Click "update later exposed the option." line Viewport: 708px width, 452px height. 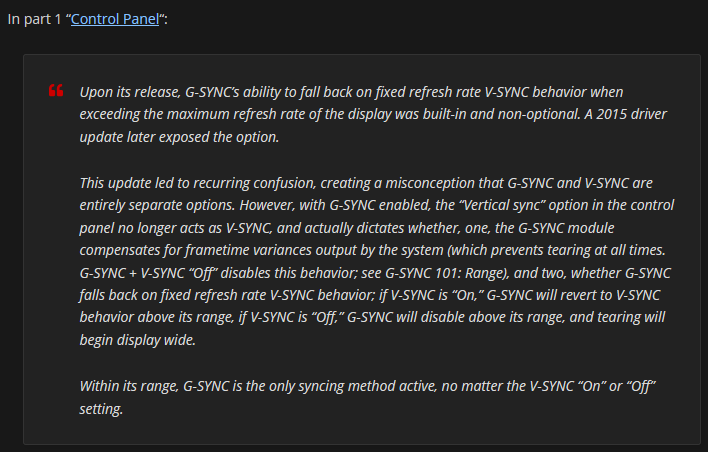coord(179,137)
